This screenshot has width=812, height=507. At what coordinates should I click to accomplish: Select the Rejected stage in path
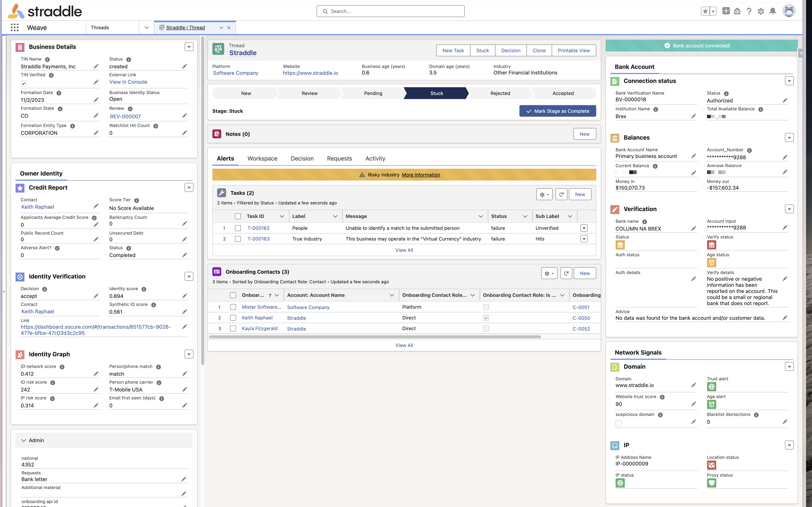click(x=500, y=94)
